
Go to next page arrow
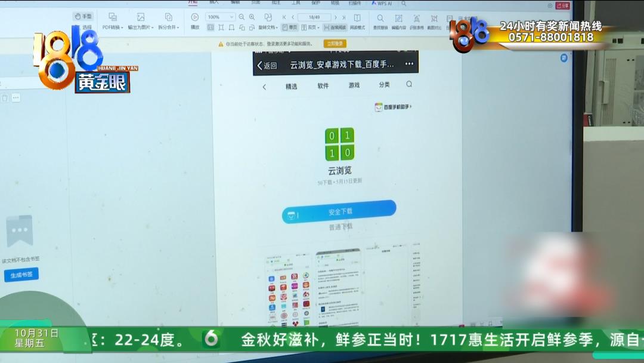point(336,17)
